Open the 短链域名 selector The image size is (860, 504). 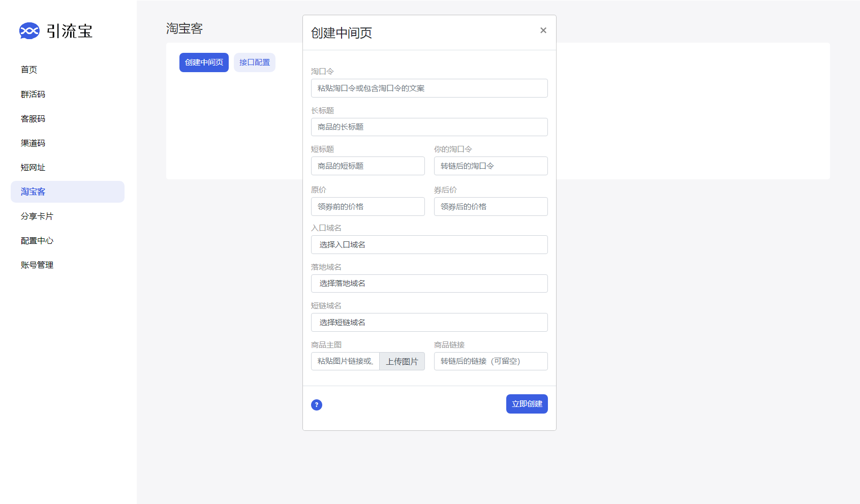[429, 322]
